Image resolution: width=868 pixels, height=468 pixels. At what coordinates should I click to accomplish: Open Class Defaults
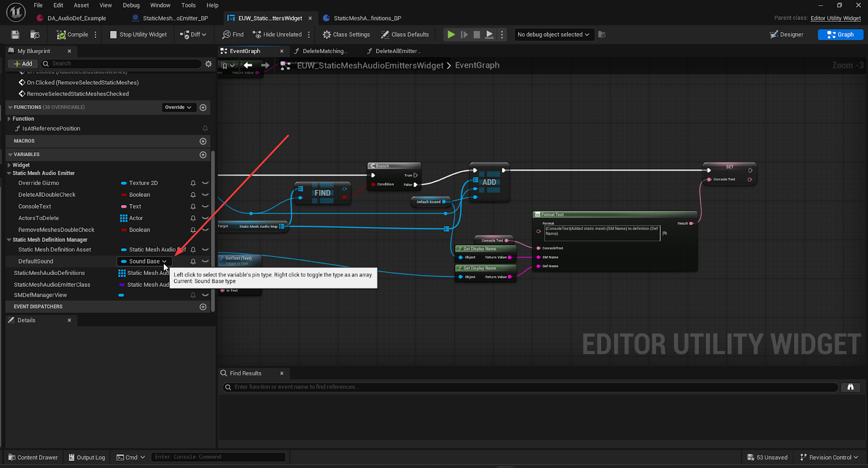(405, 34)
